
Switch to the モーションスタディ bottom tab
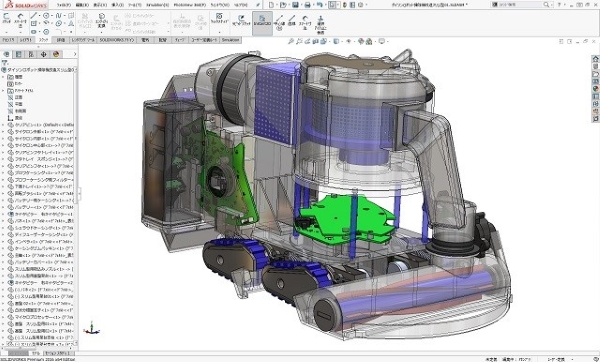pyautogui.click(x=58, y=353)
